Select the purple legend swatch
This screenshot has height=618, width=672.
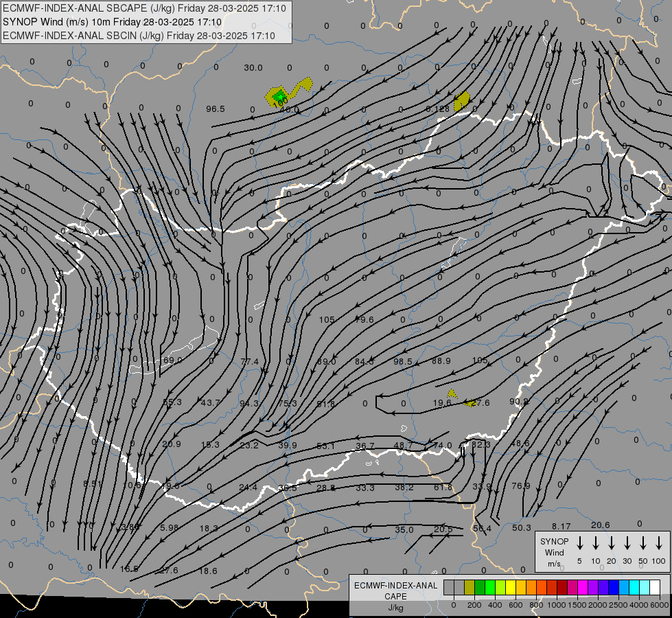point(592,587)
